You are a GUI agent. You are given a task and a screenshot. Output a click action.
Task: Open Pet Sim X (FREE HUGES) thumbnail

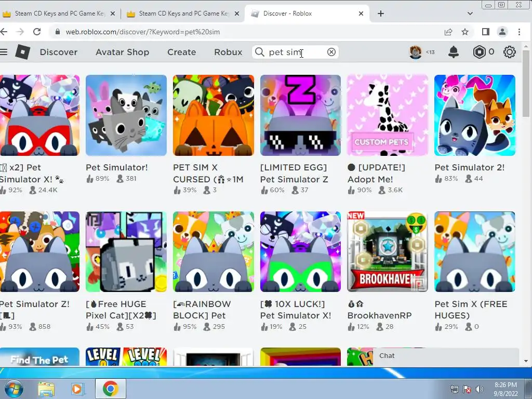475,252
